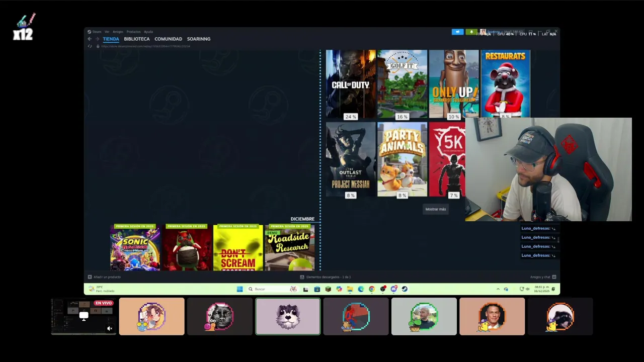Toggle the stream mute speaker icon
This screenshot has width=644, height=362.
110,328
